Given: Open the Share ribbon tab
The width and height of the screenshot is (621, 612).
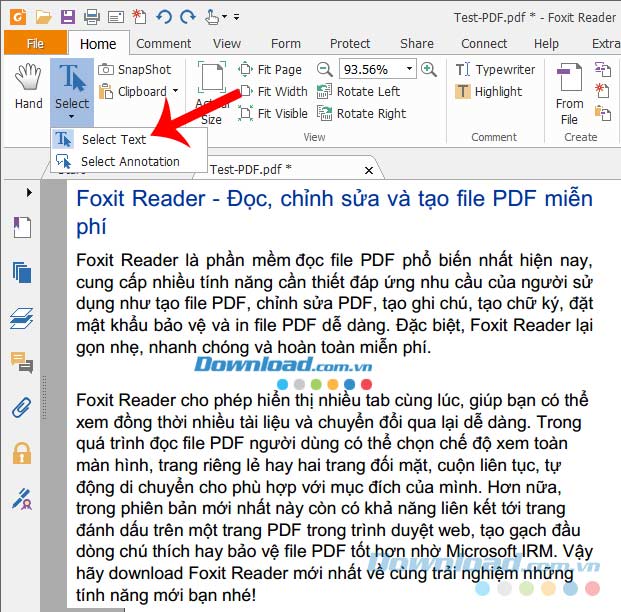Looking at the screenshot, I should click(417, 43).
